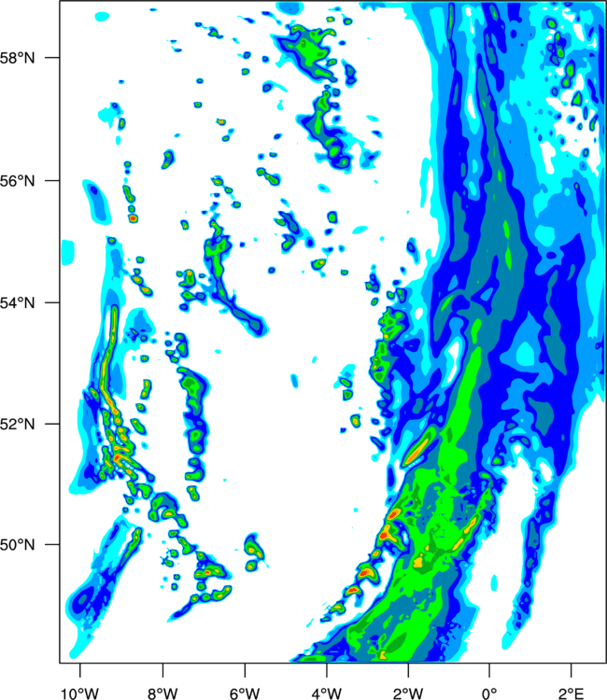This screenshot has height=700, width=607.
Task: Click the tick mark above 0° longitude
Action: (489, 671)
